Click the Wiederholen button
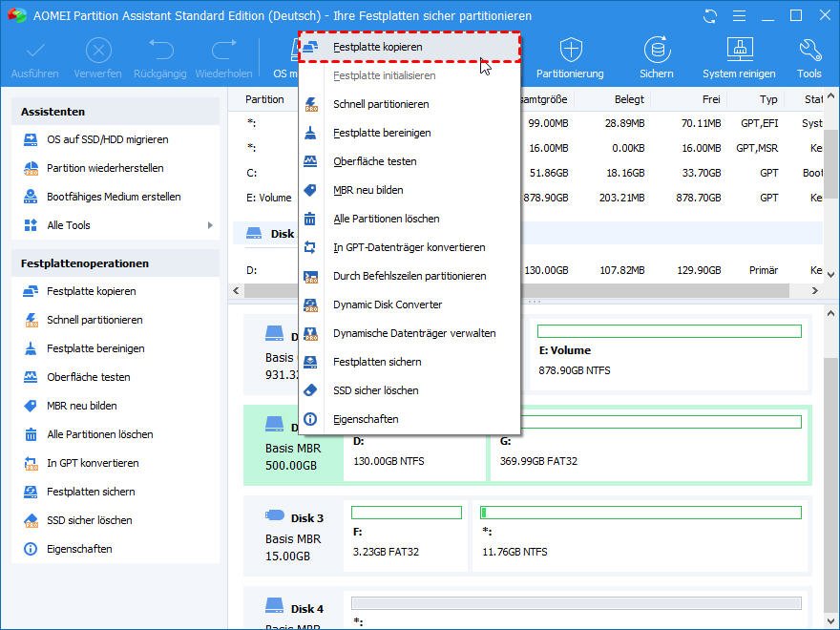 tap(223, 55)
